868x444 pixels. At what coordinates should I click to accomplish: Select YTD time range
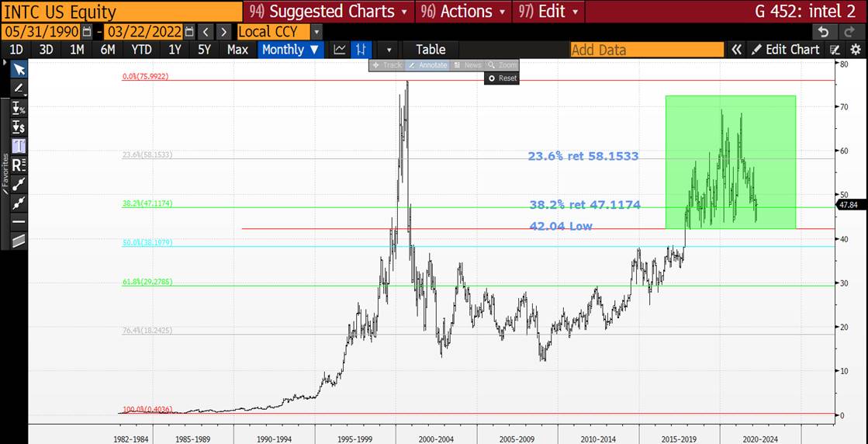142,50
